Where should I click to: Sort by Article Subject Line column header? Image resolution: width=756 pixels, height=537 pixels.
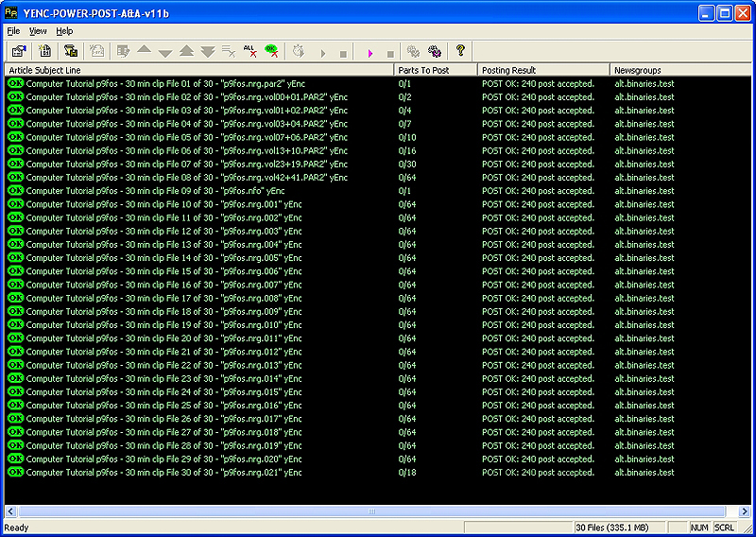coord(199,70)
